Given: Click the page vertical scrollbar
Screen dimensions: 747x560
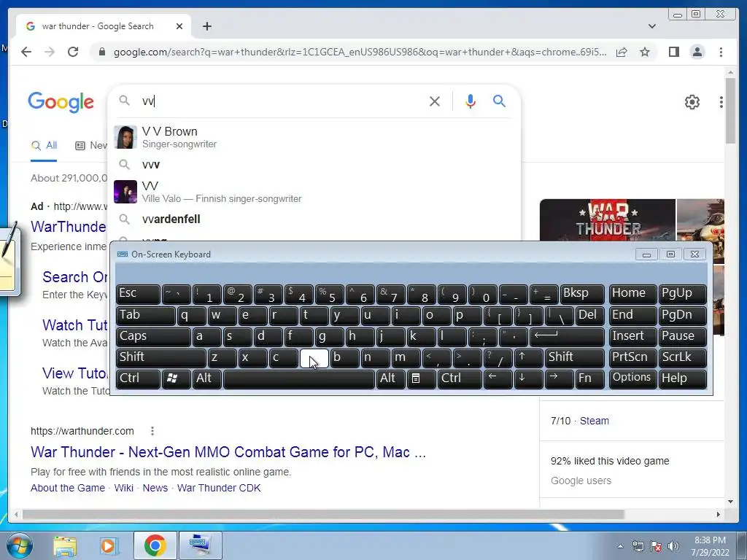Looking at the screenshot, I should pos(730,109).
